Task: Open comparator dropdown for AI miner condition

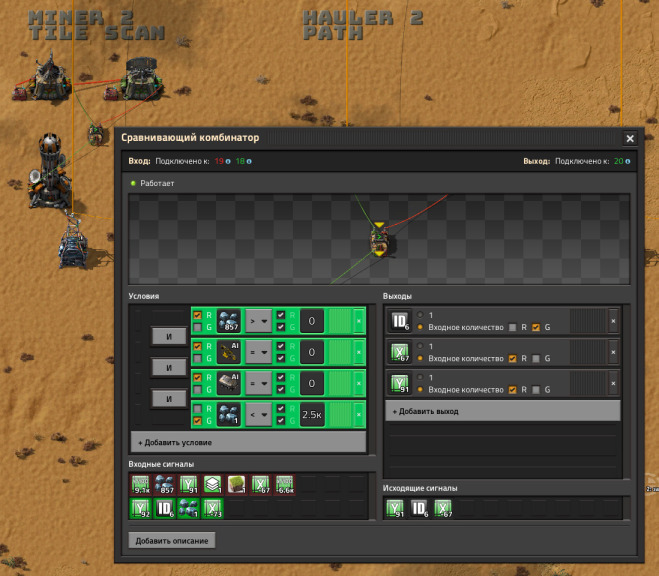Action: coord(258,352)
